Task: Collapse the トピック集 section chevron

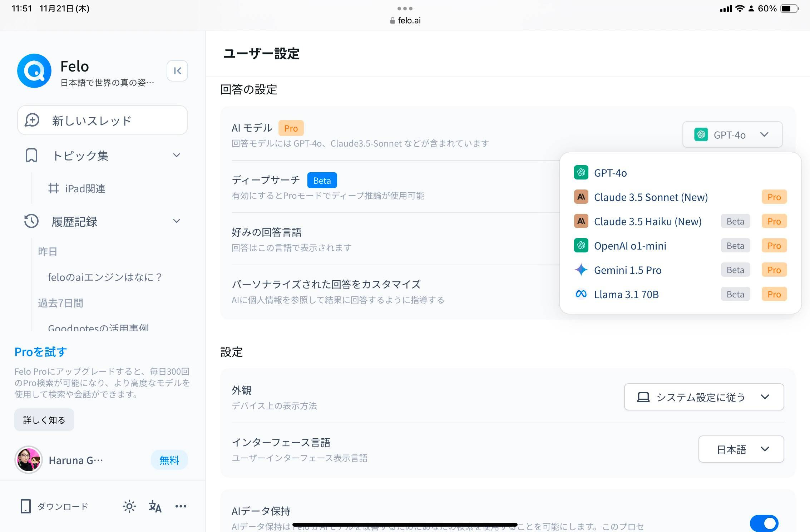Action: point(177,155)
